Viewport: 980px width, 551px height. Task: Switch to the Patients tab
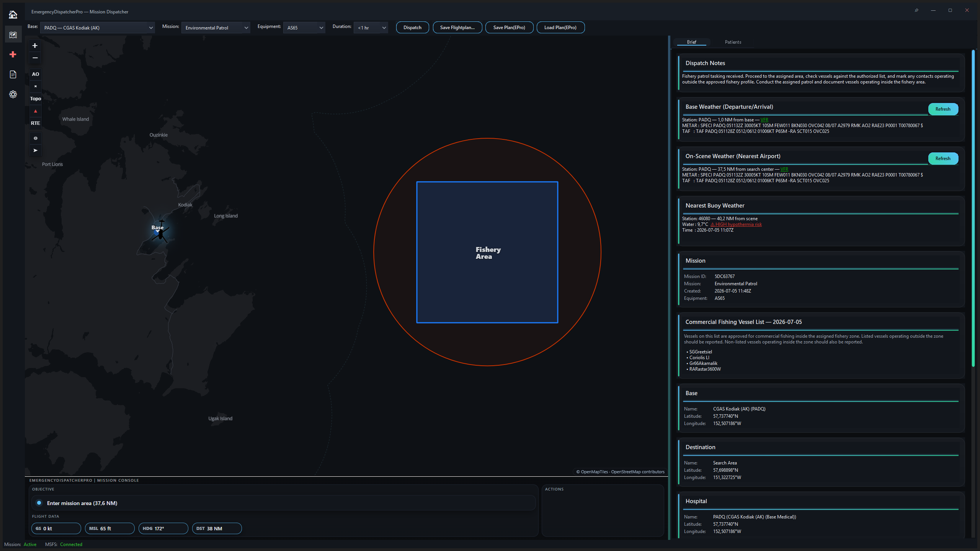tap(733, 42)
